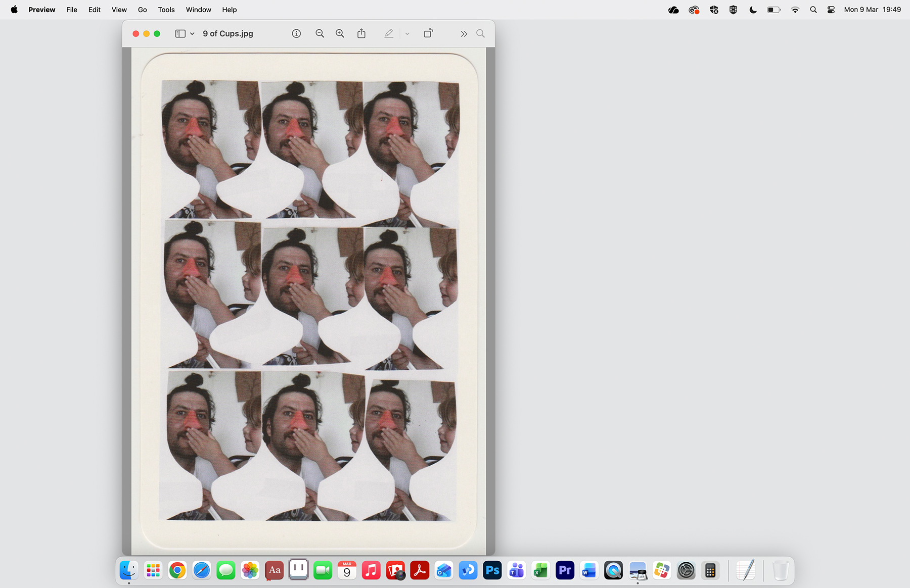Click the date and time display
The image size is (910, 588).
[x=872, y=10]
